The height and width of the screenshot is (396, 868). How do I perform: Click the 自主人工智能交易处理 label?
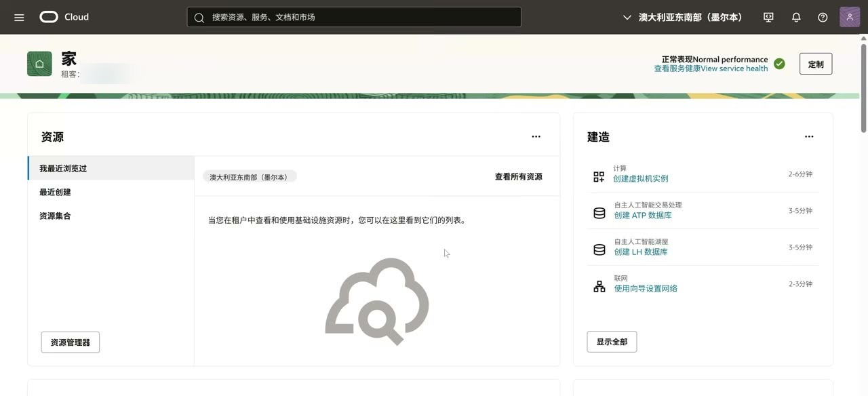coord(648,205)
